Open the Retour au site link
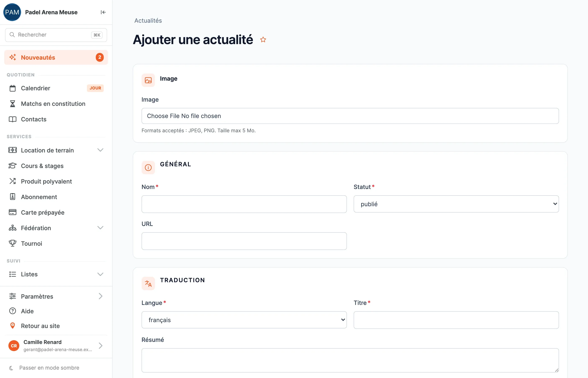The height and width of the screenshot is (378, 588). 56,326
